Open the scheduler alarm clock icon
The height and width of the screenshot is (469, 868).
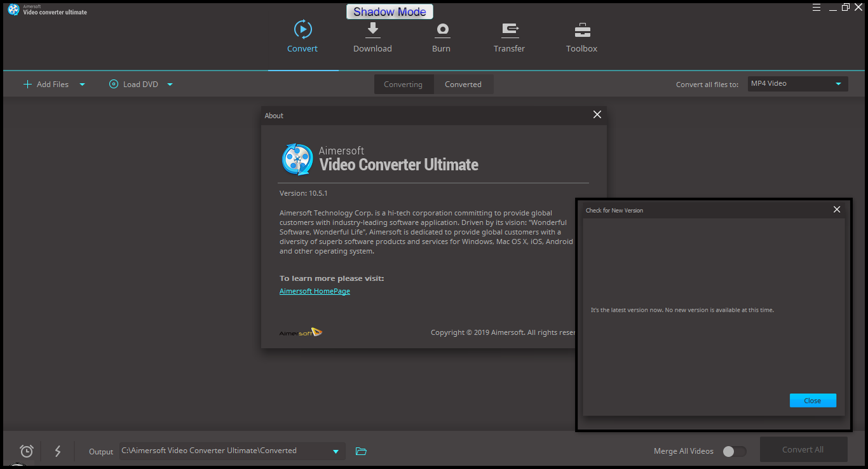click(27, 451)
